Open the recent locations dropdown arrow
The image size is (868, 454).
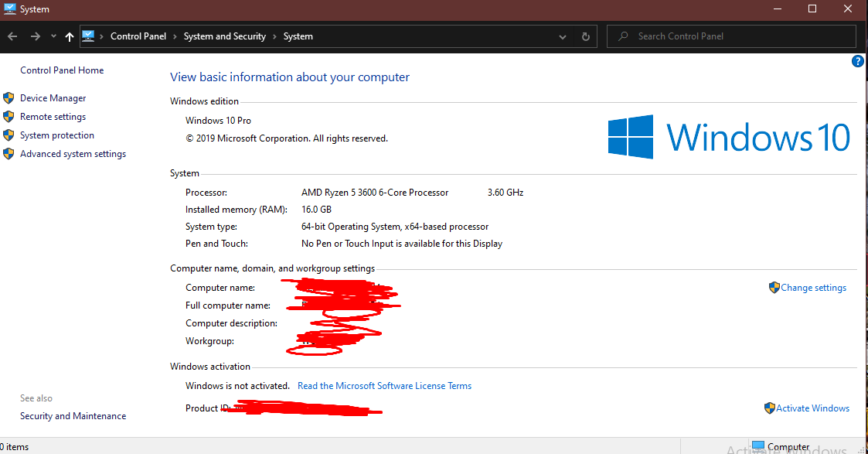53,36
